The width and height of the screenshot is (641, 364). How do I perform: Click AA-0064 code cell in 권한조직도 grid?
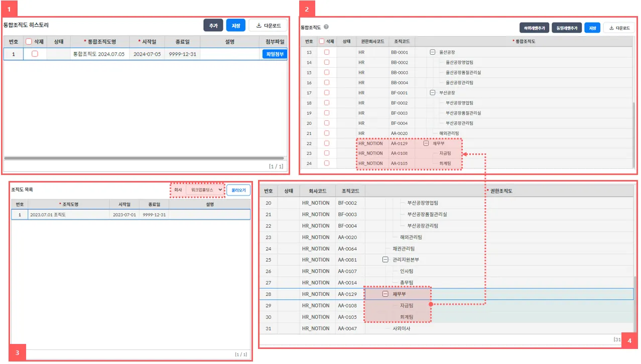pos(350,249)
